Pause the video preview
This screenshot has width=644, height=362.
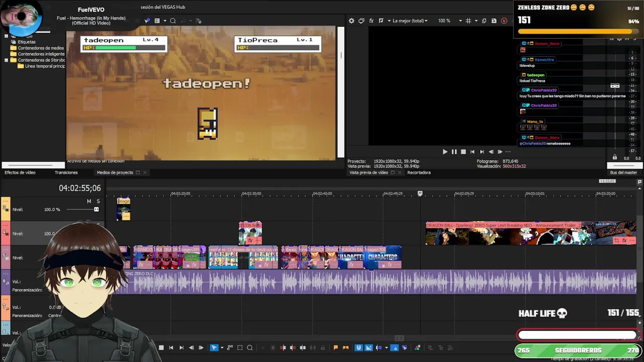[x=454, y=151]
